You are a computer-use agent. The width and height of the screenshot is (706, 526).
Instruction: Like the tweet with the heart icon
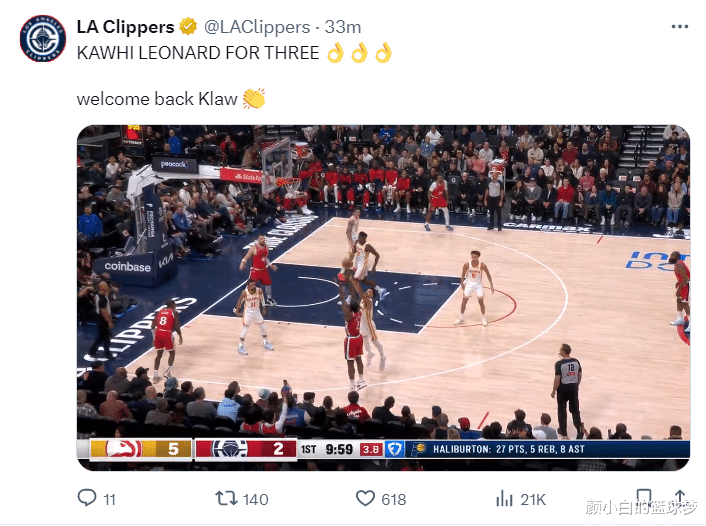click(365, 499)
